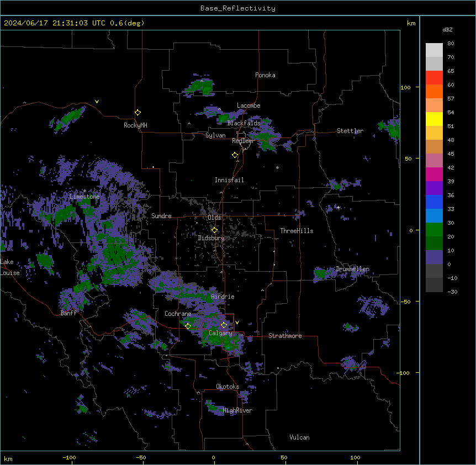Click the Calgary city label
The height and width of the screenshot is (465, 476).
click(220, 333)
